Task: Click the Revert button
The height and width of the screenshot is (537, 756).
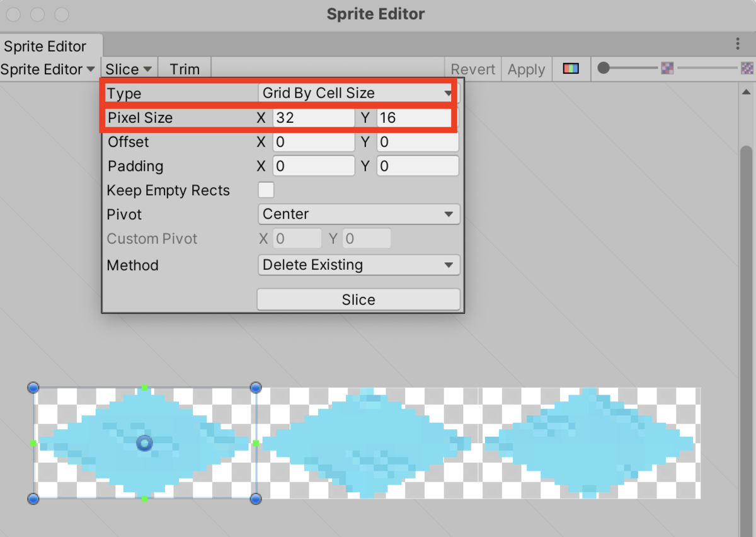Action: point(473,69)
